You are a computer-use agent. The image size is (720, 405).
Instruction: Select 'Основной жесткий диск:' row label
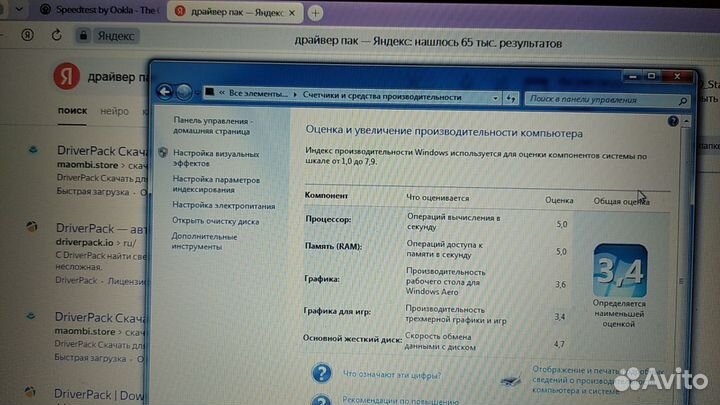coord(352,339)
